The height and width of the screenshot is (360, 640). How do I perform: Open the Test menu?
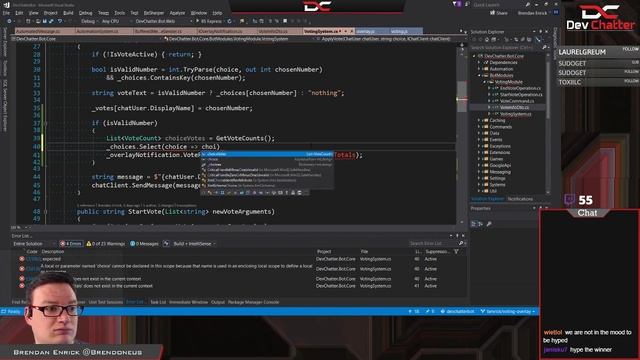pyautogui.click(x=134, y=13)
